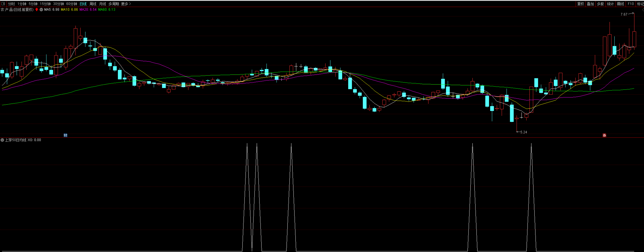
Task: Select the 15分钟 period tab
Action: tap(45, 4)
